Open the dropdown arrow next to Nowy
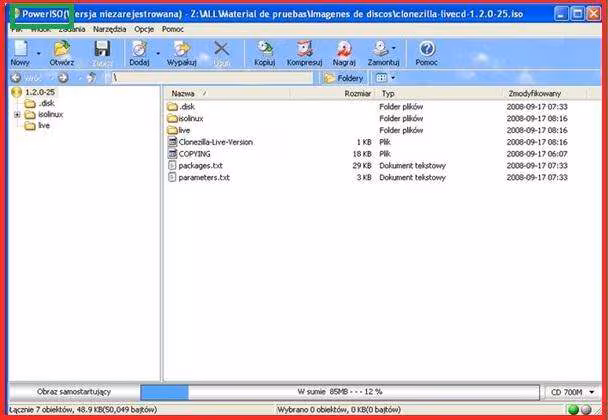Screen dimensions: 608x420 click(39, 53)
